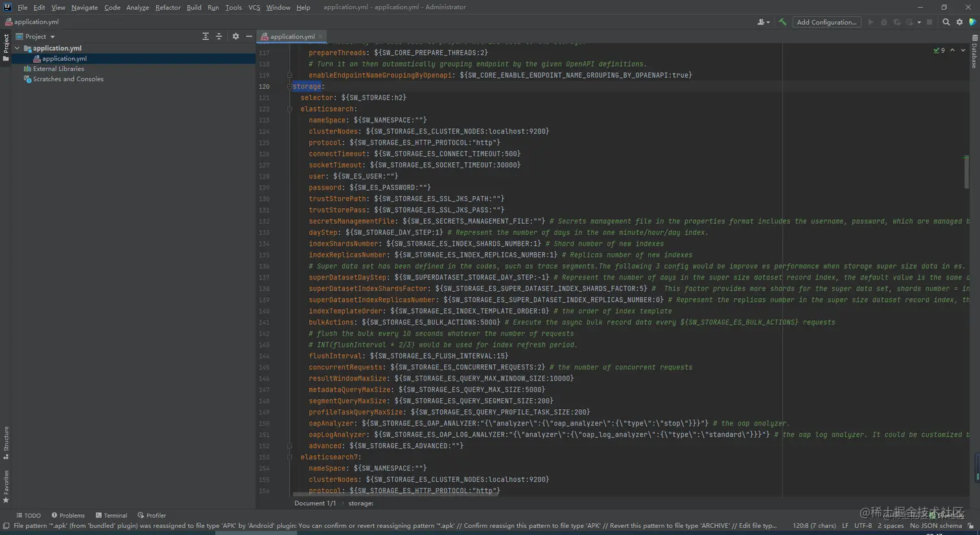This screenshot has width=980, height=535.
Task: Click Run with Coverage icon
Action: 897,22
